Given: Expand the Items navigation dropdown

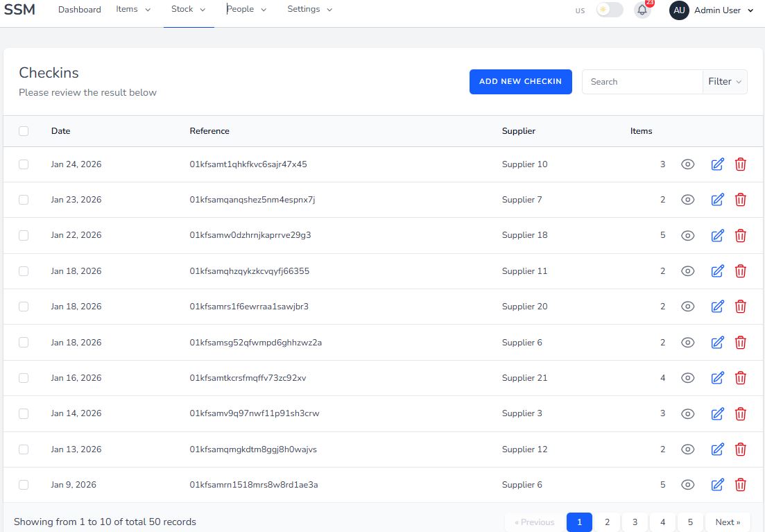Looking at the screenshot, I should [x=133, y=10].
